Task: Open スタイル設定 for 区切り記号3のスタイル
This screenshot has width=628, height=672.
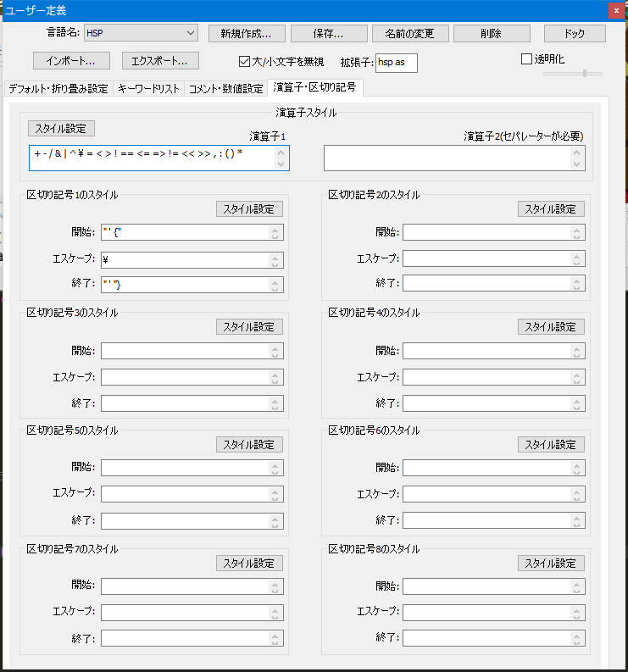Action: (x=249, y=327)
